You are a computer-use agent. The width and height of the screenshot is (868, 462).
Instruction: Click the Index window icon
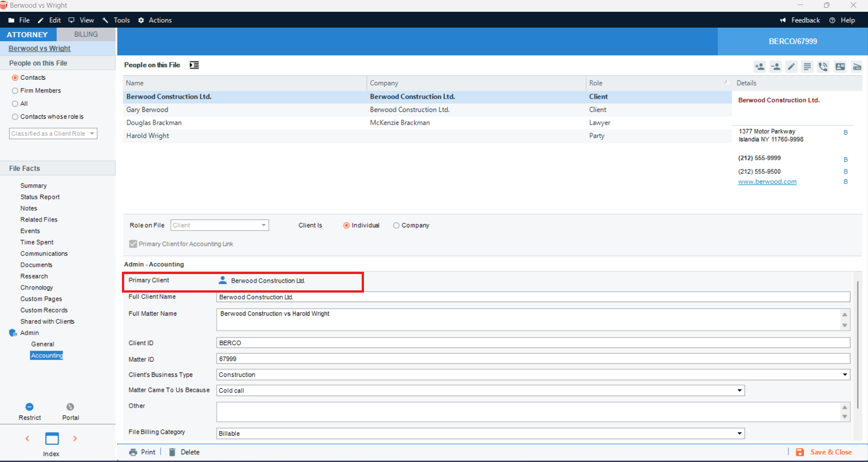point(52,438)
